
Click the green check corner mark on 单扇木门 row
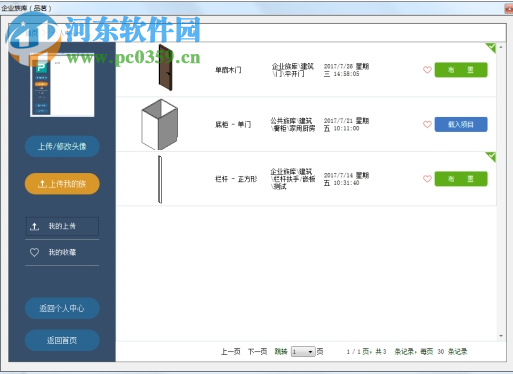(491, 47)
